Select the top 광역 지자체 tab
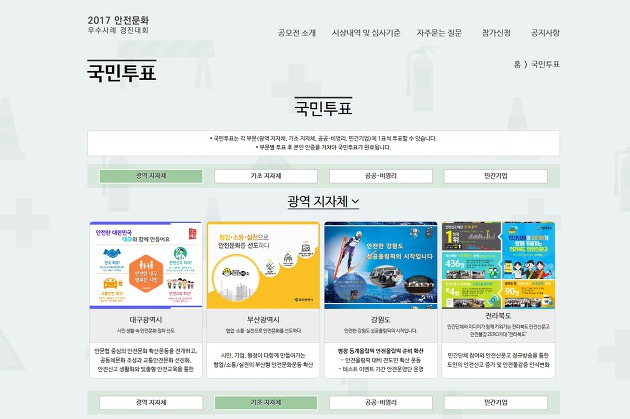The height and width of the screenshot is (419, 630). click(151, 176)
